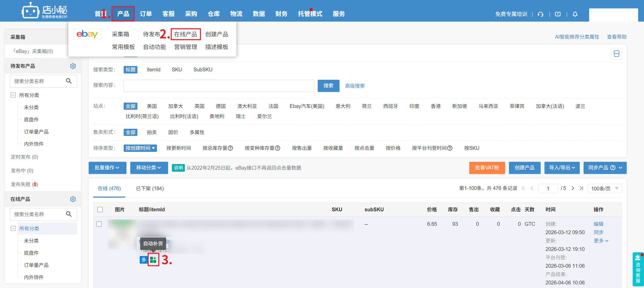Open the 高级搜索 link
The width and height of the screenshot is (644, 288).
click(x=355, y=86)
